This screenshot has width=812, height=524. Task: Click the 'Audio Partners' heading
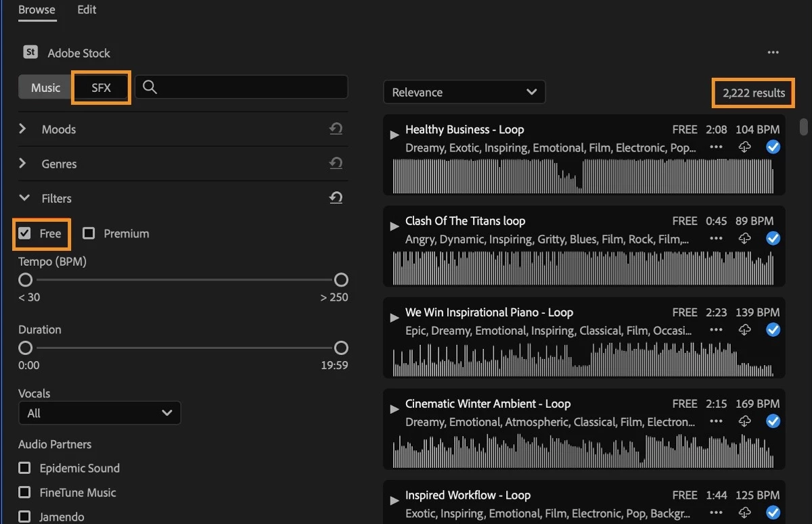[x=55, y=444]
